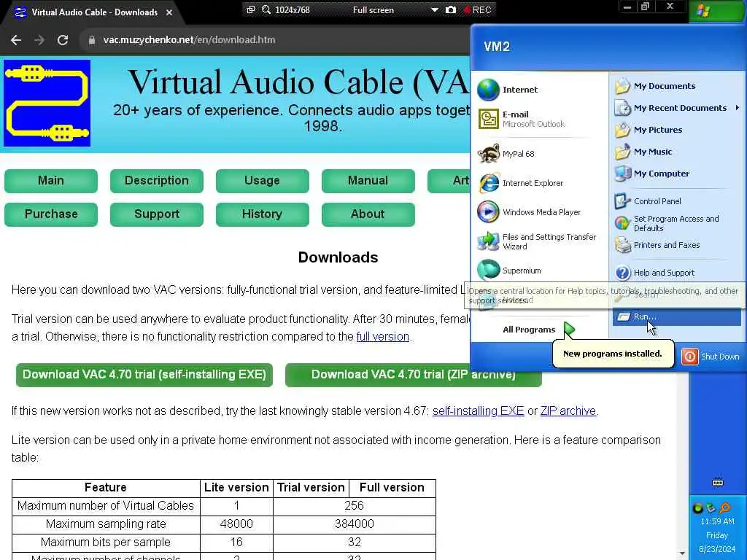Launch Supermium browser icon
This screenshot has width=747, height=560.
[488, 270]
